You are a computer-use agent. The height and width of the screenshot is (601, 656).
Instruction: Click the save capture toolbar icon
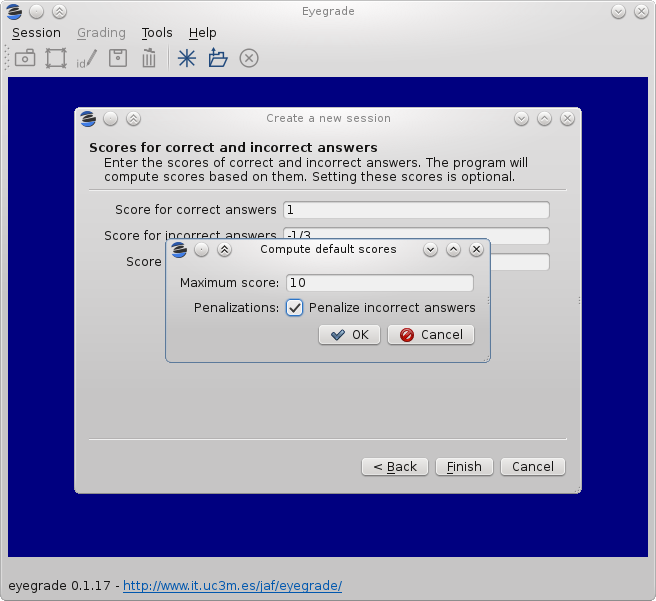point(118,58)
